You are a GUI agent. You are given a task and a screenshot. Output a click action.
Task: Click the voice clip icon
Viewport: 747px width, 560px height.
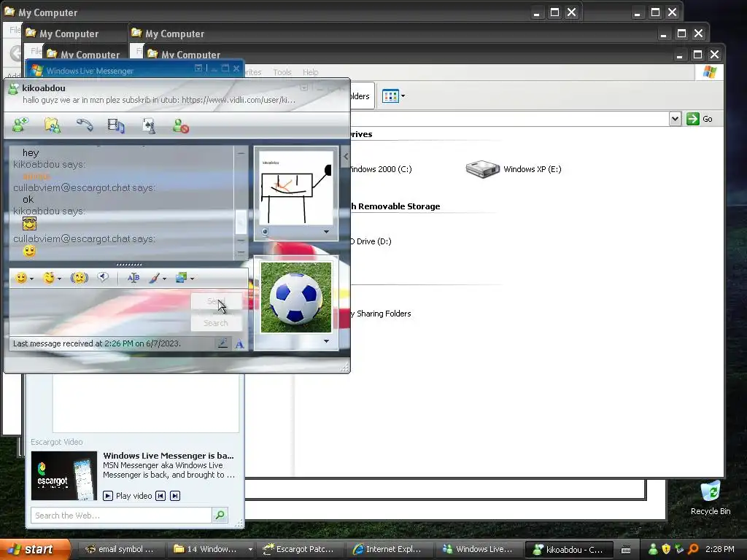(x=103, y=278)
